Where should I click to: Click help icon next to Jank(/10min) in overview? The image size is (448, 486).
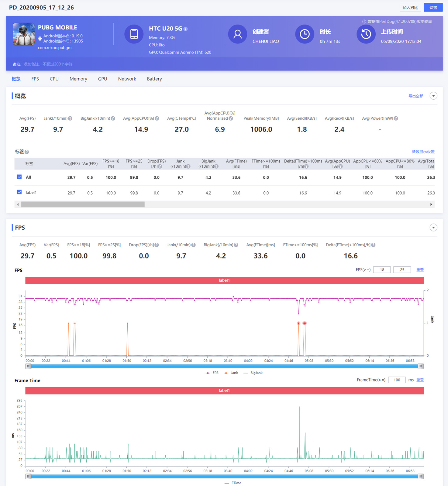[70, 118]
